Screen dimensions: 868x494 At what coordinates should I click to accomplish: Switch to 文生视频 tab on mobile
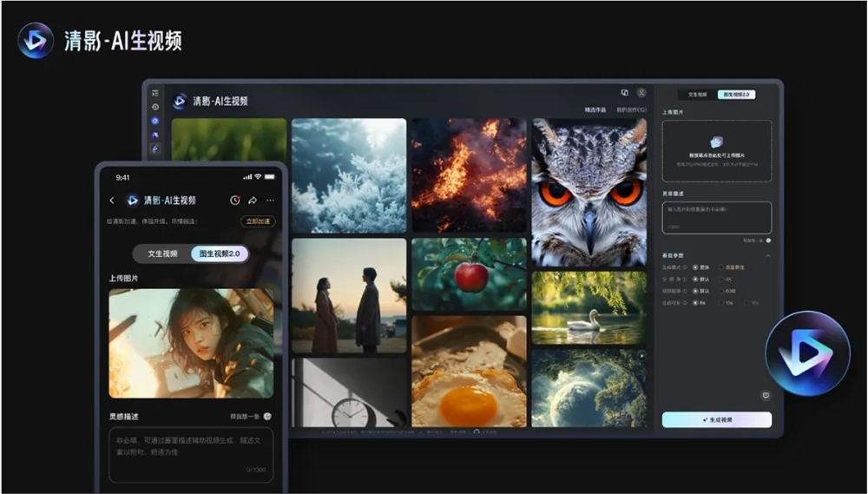point(162,254)
